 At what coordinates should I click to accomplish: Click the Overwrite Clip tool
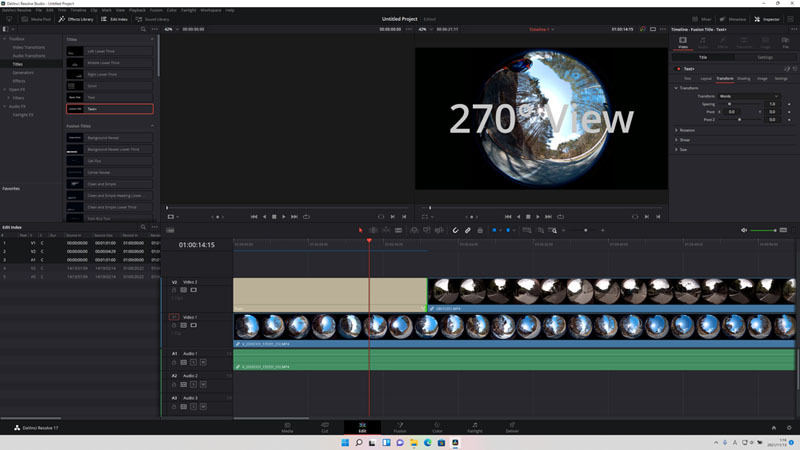427,231
